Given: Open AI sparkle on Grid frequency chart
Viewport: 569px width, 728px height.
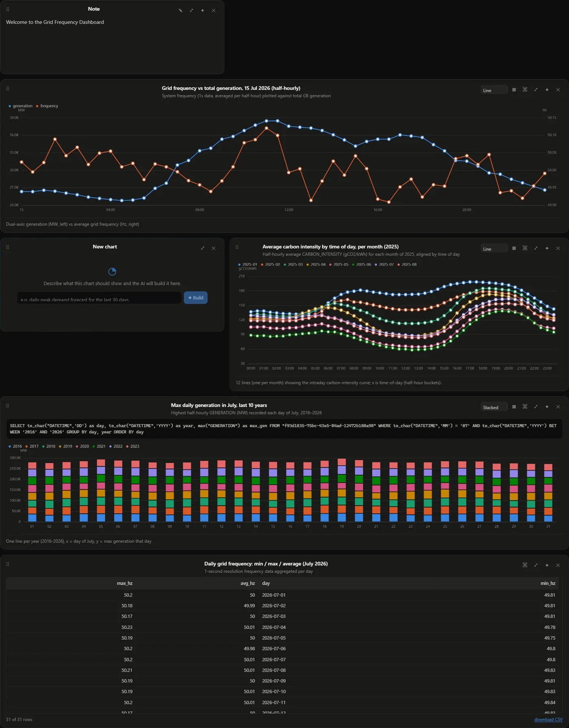Looking at the screenshot, I should click(x=547, y=90).
